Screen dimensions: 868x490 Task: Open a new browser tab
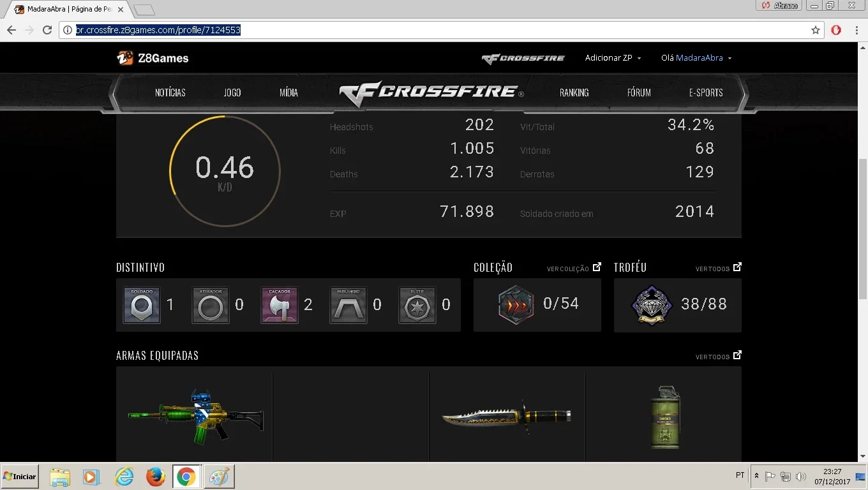coord(144,10)
